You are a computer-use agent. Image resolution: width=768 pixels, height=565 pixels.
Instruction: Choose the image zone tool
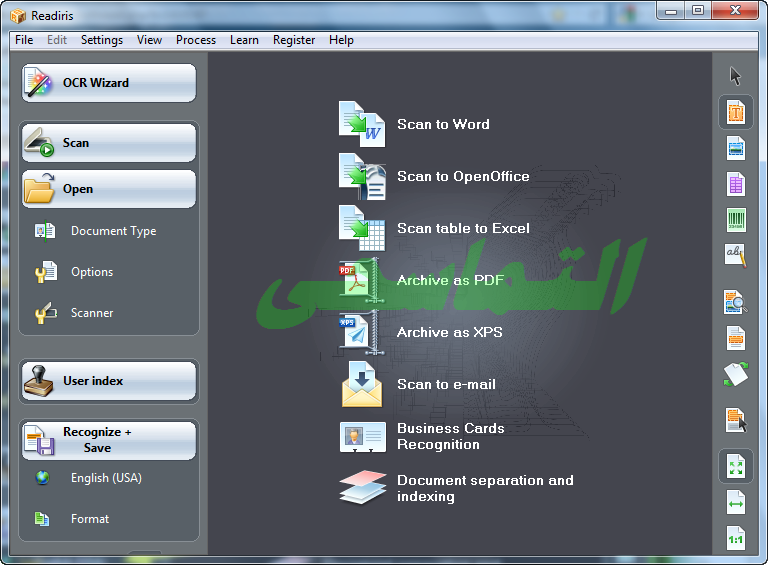tap(736, 148)
